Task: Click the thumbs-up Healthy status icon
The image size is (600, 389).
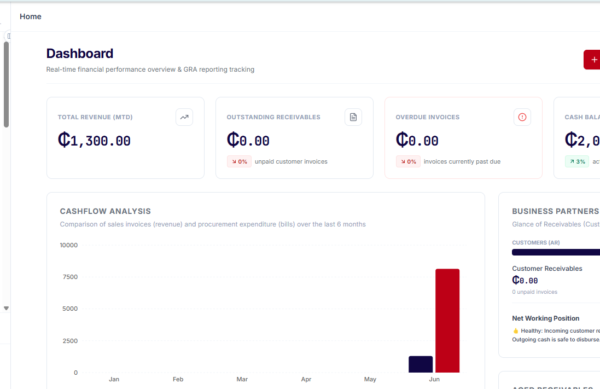Action: [515, 331]
